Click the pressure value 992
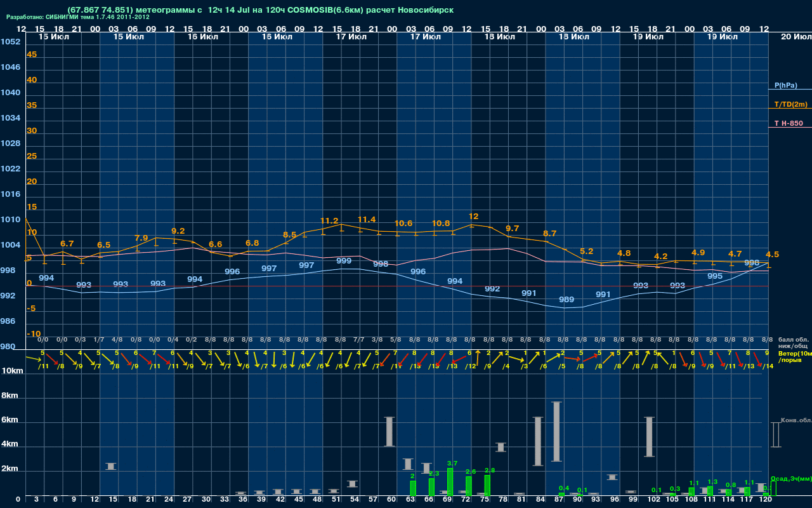812x508 pixels. tap(492, 289)
